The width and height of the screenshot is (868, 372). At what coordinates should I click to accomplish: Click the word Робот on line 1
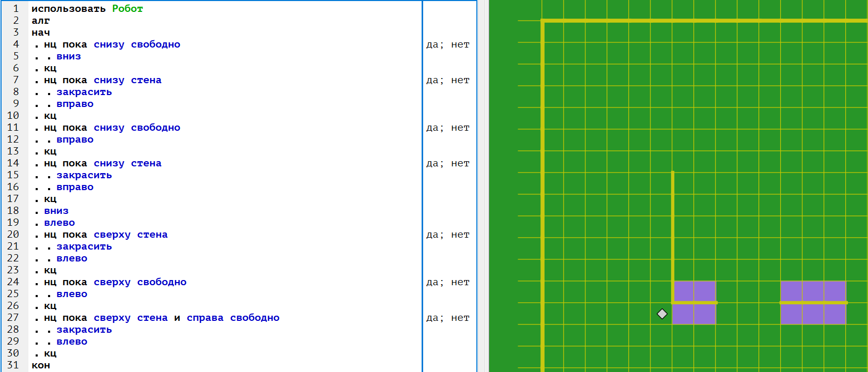click(x=127, y=9)
